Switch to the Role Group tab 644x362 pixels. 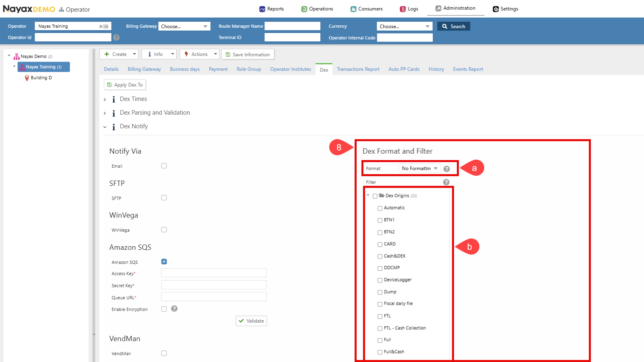249,69
